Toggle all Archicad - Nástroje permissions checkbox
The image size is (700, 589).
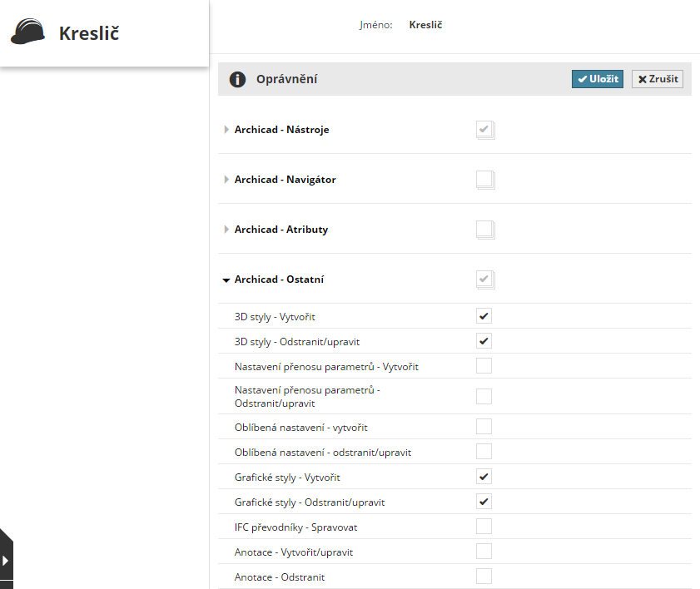(484, 129)
